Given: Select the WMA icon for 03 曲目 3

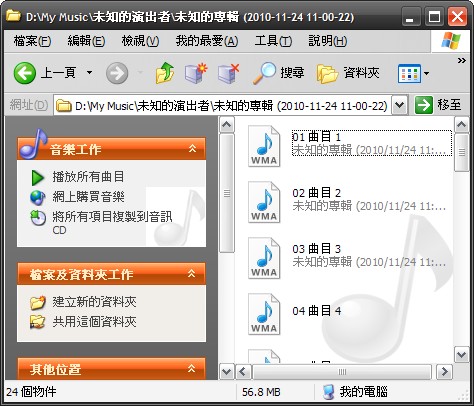Looking at the screenshot, I should [264, 258].
